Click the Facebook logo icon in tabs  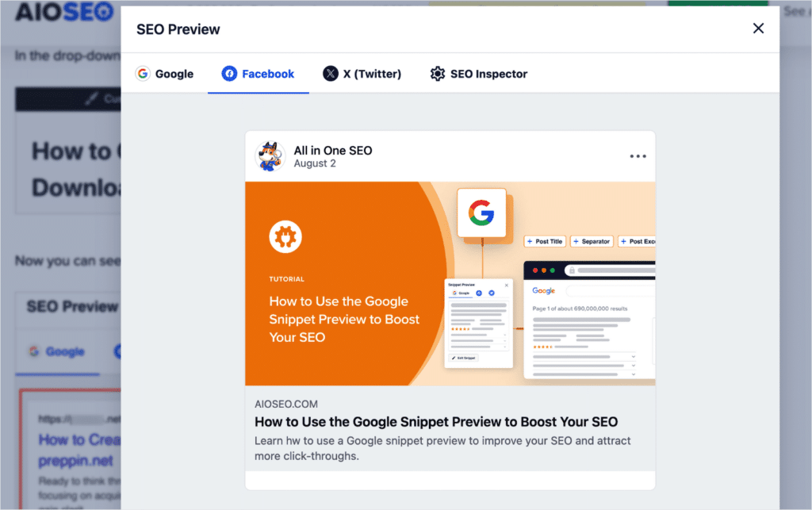(x=229, y=74)
